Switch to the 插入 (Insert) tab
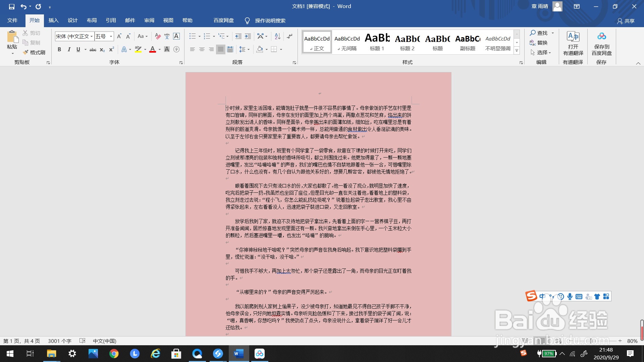 coord(53,20)
